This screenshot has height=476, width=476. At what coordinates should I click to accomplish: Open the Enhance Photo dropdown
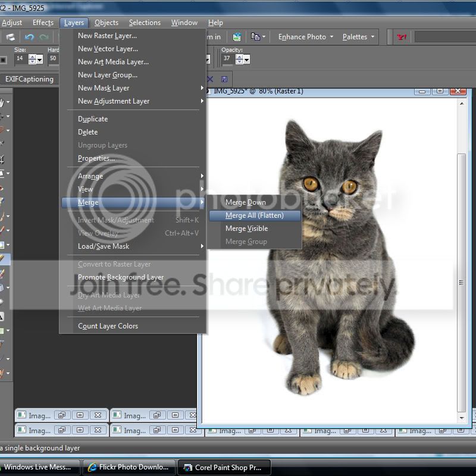coord(306,37)
